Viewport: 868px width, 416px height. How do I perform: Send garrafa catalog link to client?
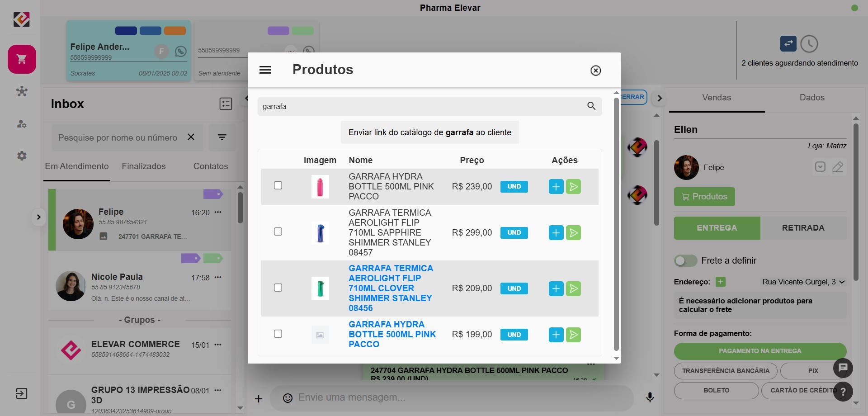430,132
